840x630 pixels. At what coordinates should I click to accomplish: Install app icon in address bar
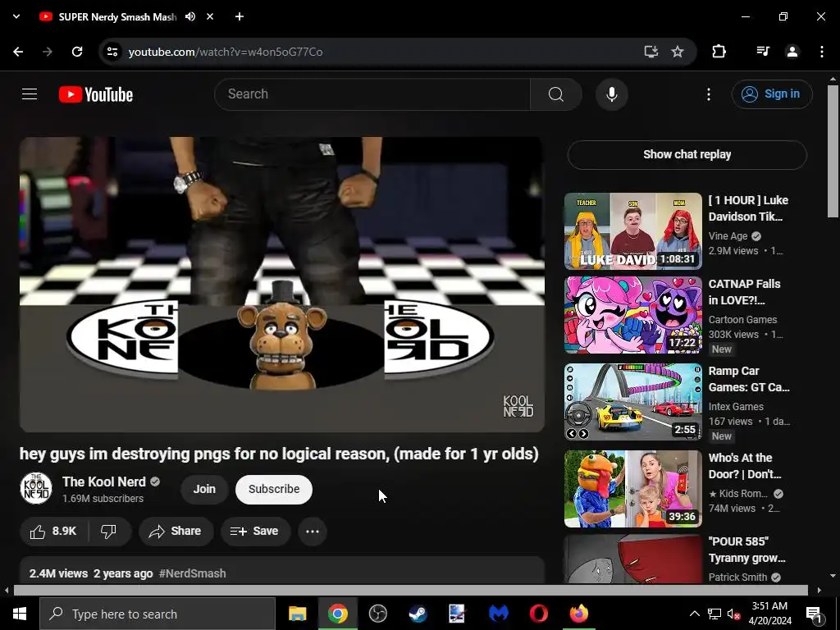click(x=651, y=52)
